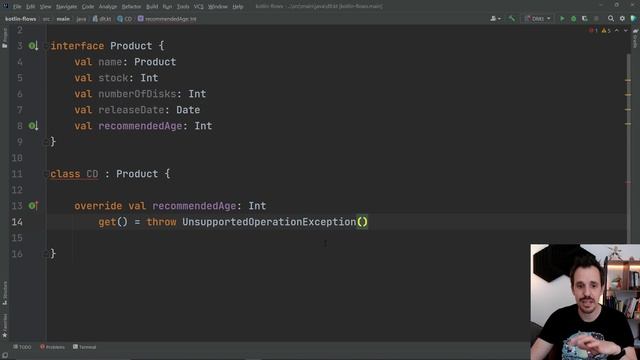Screen dimensions: 640x360
Task: Click 'interface' keyword on line 3
Action: (77, 46)
